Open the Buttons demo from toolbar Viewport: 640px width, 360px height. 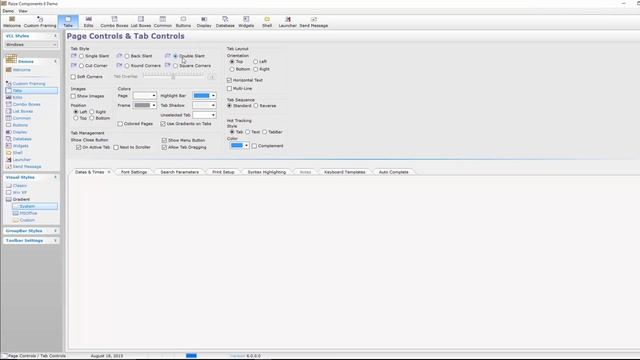pyautogui.click(x=183, y=22)
